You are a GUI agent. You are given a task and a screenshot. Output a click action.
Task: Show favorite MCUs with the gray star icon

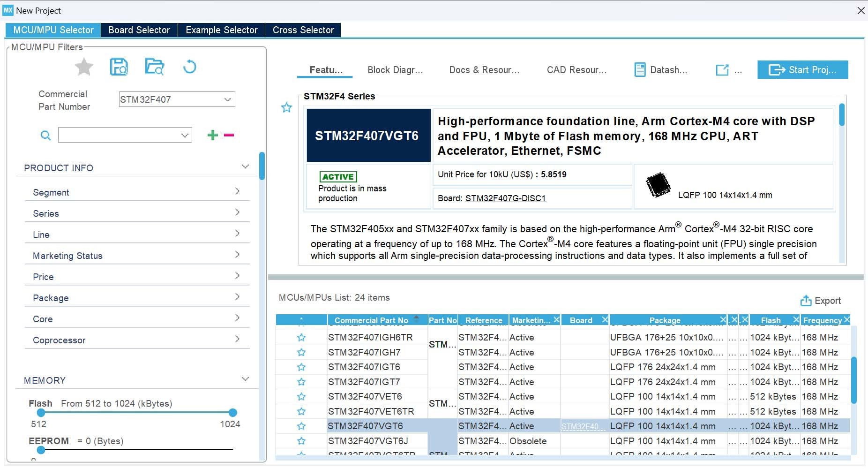click(x=84, y=67)
